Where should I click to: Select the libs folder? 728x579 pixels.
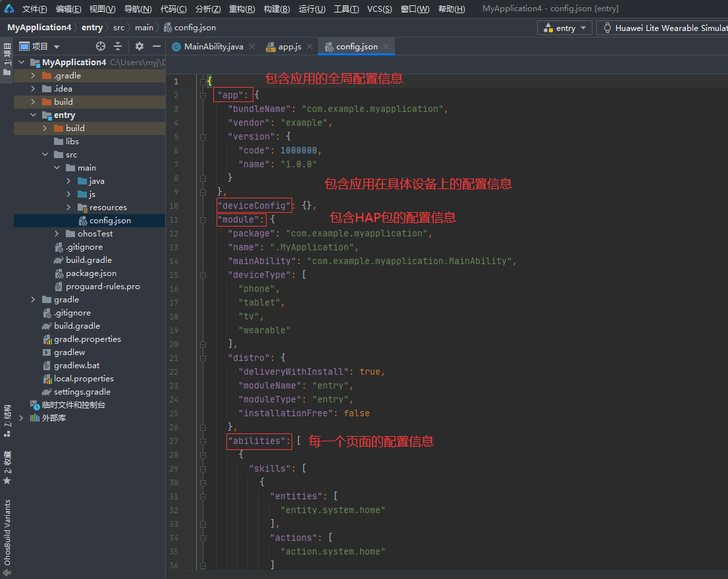(90, 141)
